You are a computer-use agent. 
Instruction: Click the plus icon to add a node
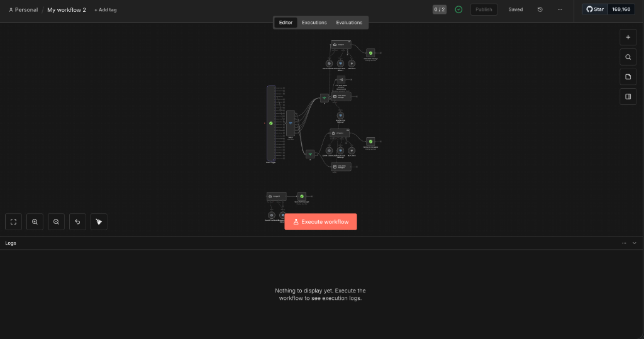coord(628,37)
